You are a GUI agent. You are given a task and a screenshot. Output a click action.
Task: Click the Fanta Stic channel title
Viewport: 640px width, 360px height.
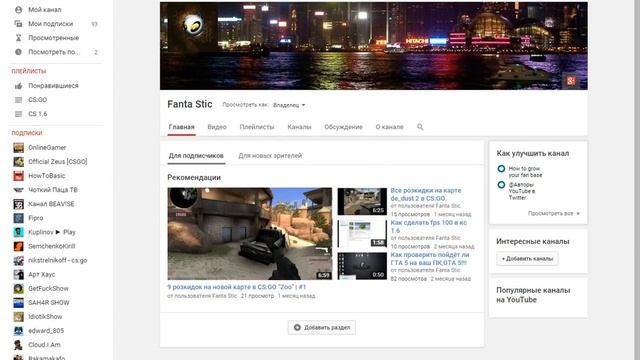(x=190, y=104)
